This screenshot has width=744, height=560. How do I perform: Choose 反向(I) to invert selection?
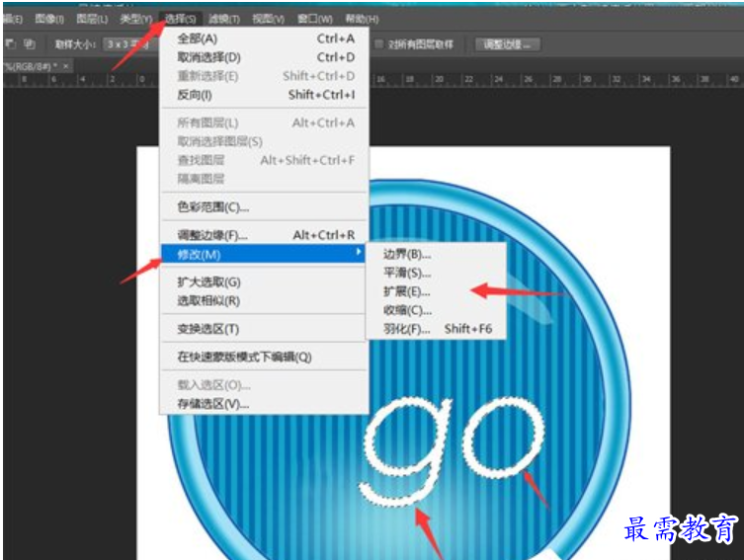pyautogui.click(x=265, y=95)
